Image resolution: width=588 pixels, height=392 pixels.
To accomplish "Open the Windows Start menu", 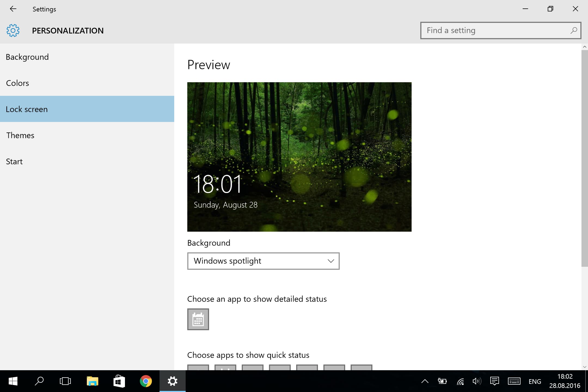I will [13, 381].
